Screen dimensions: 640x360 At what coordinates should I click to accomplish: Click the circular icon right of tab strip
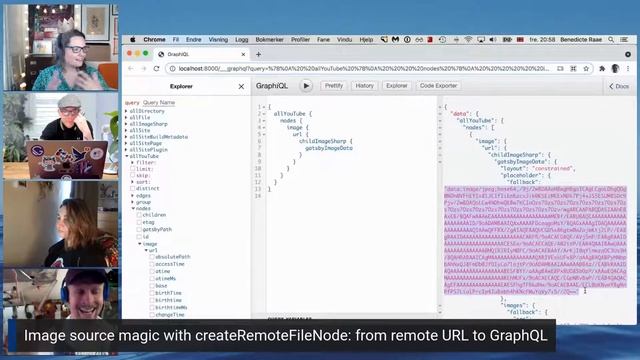628,54
